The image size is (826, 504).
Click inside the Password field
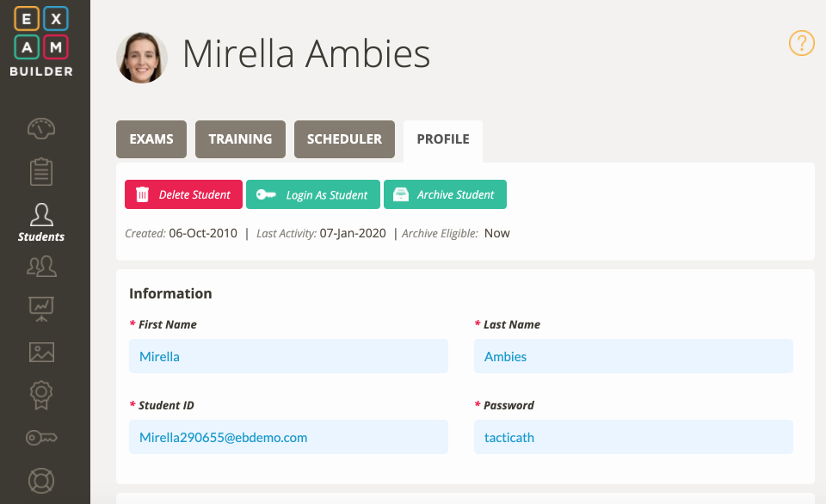[633, 437]
